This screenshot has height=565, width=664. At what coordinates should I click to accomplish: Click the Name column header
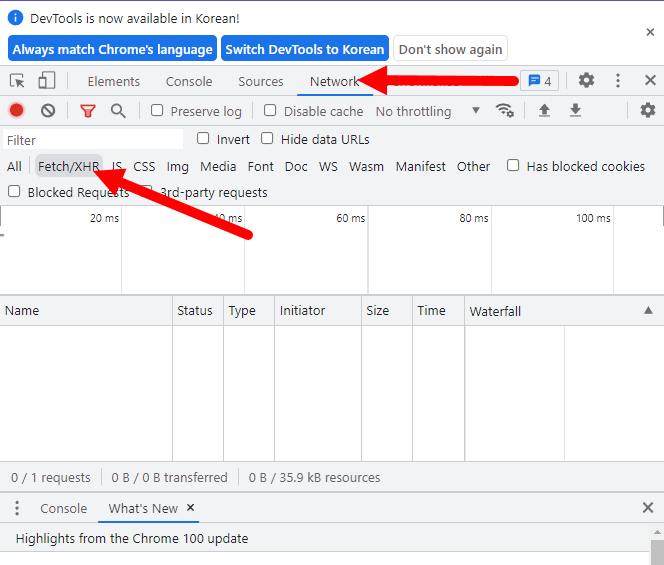pos(86,310)
